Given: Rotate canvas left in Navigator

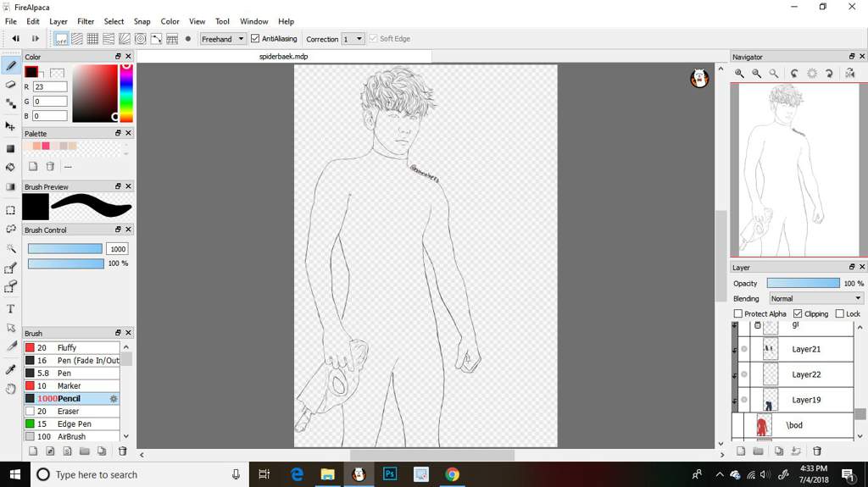Looking at the screenshot, I should click(794, 73).
